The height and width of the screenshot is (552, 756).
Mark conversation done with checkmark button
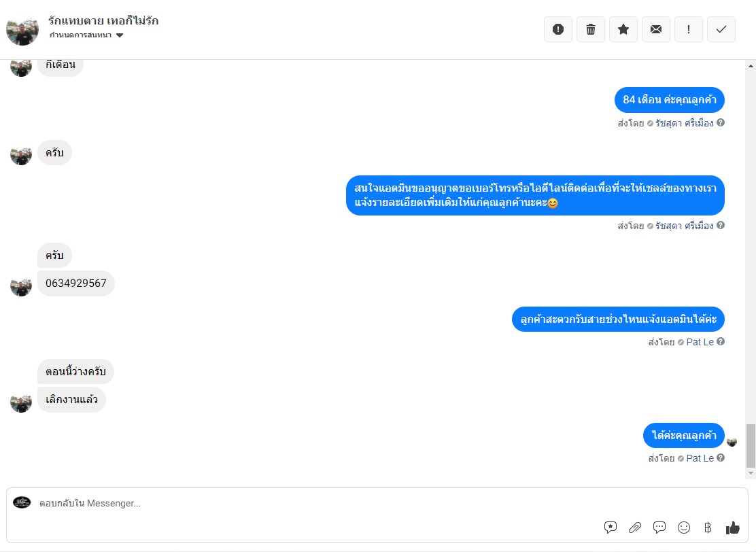tap(721, 29)
